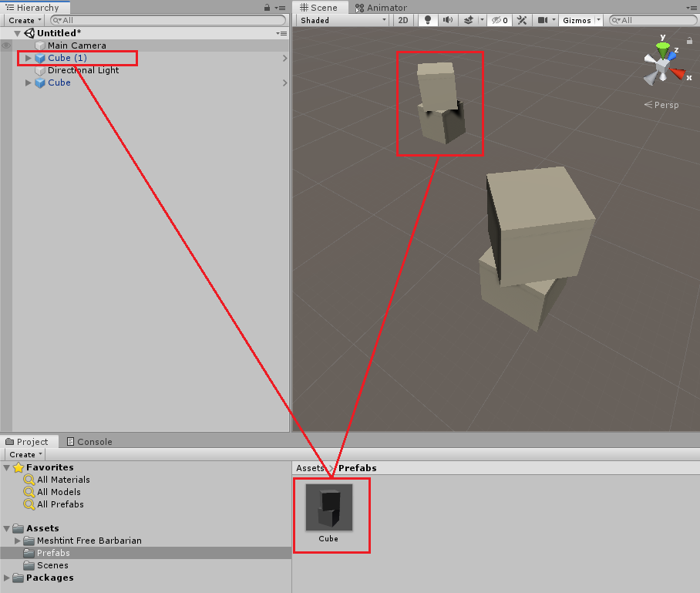Image resolution: width=700 pixels, height=593 pixels.
Task: Lock scene gizmo rotation padlock
Action: click(689, 41)
